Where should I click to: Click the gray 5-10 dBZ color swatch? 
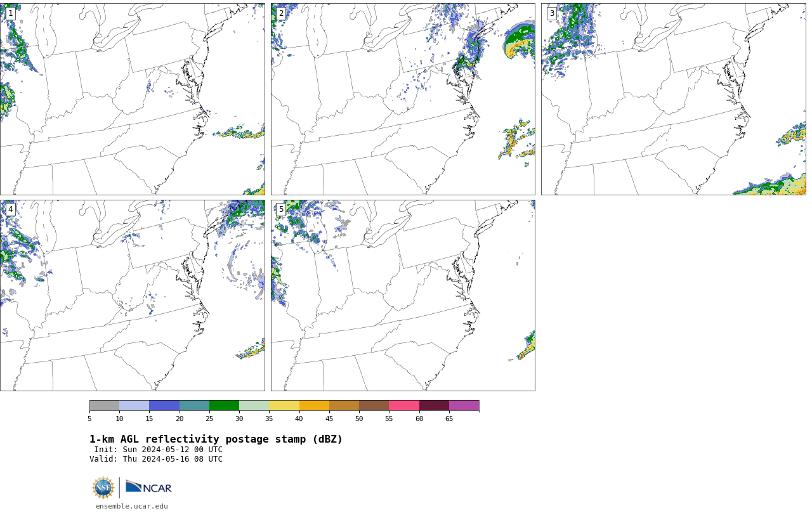tap(105, 406)
